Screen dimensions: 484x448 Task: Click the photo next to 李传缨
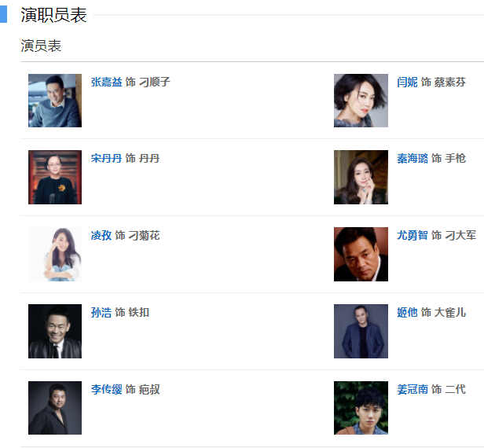pyautogui.click(x=55, y=408)
